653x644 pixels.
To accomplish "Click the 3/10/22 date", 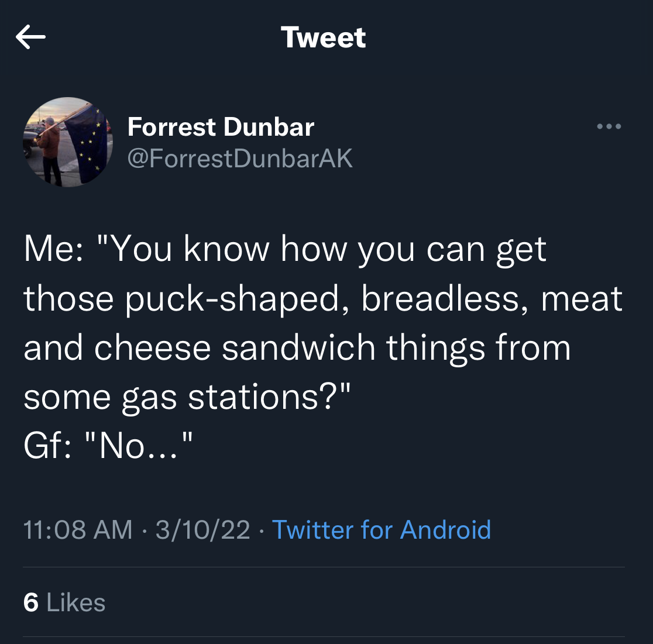I will [x=203, y=529].
